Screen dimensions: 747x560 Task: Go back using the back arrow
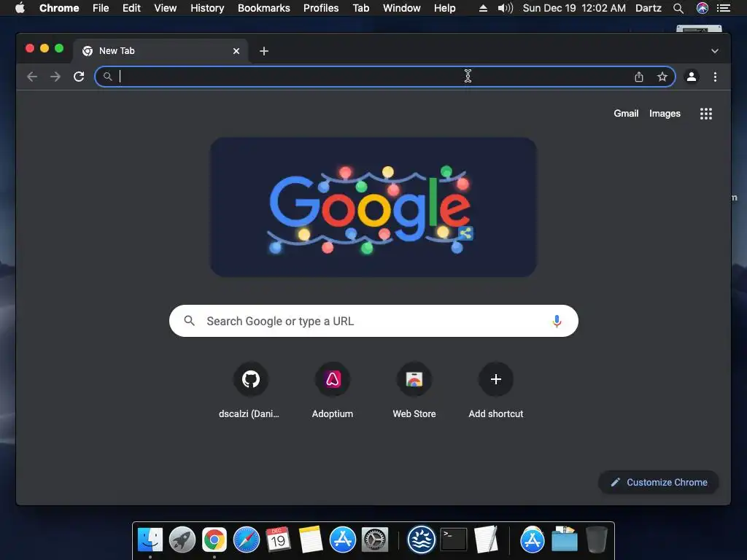(32, 77)
